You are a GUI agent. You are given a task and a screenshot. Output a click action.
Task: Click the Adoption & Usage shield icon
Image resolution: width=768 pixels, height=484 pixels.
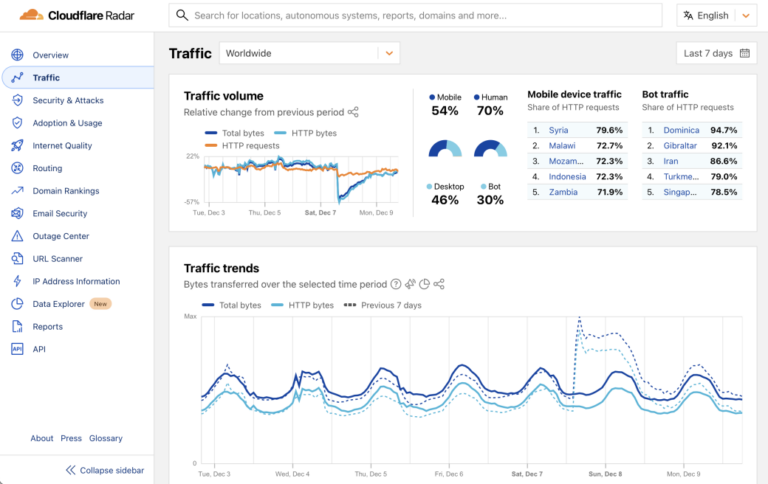click(17, 123)
